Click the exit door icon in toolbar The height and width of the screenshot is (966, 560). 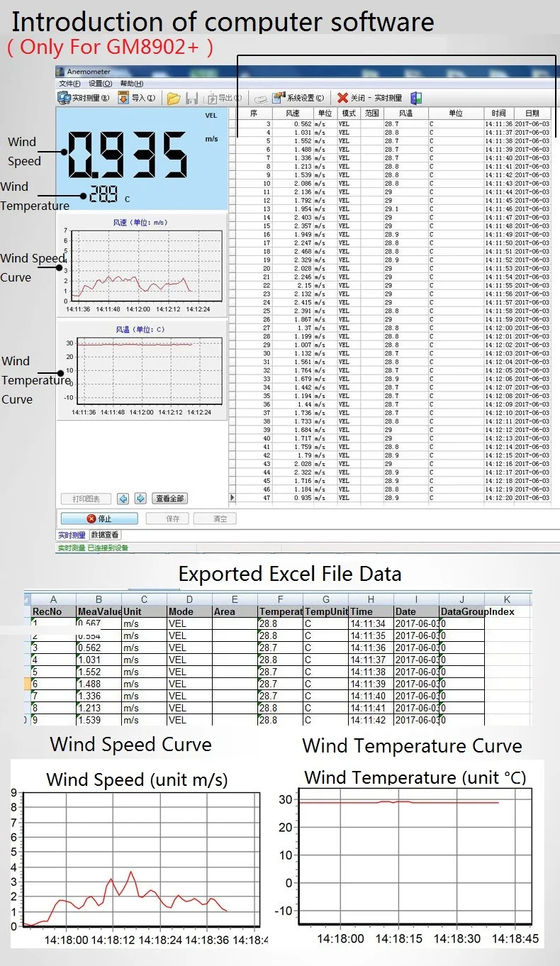click(417, 98)
